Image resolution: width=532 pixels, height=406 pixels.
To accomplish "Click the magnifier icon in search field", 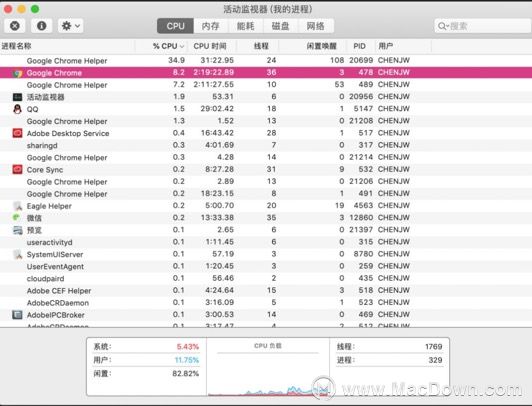I will coord(442,26).
